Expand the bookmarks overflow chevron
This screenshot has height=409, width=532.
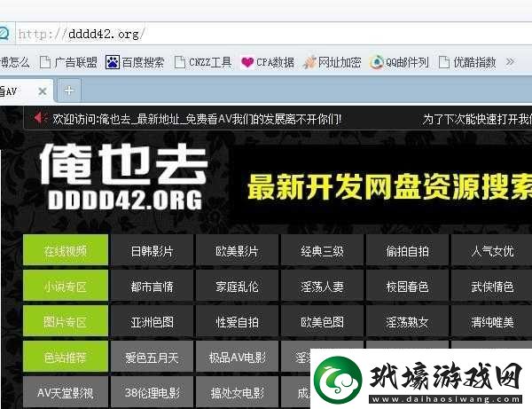pyautogui.click(x=510, y=62)
